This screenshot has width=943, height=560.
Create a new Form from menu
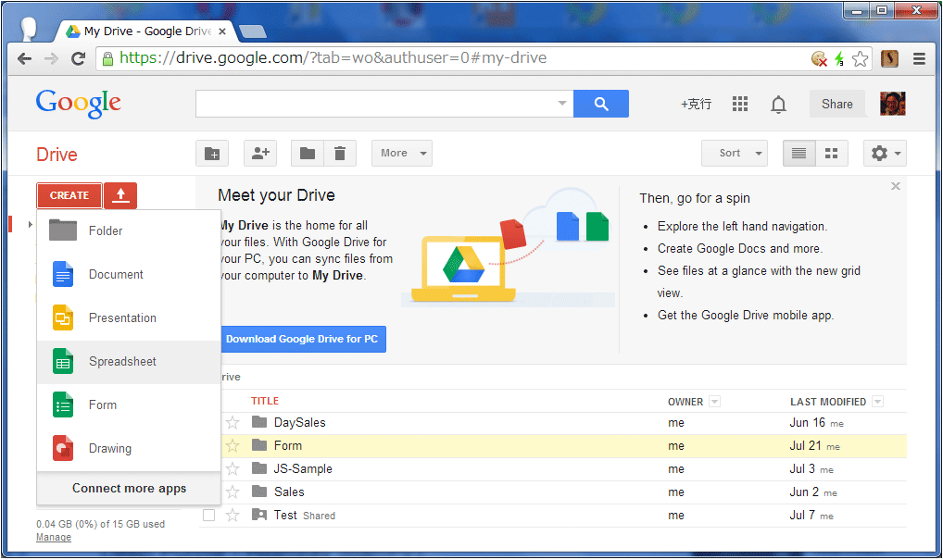click(x=129, y=405)
